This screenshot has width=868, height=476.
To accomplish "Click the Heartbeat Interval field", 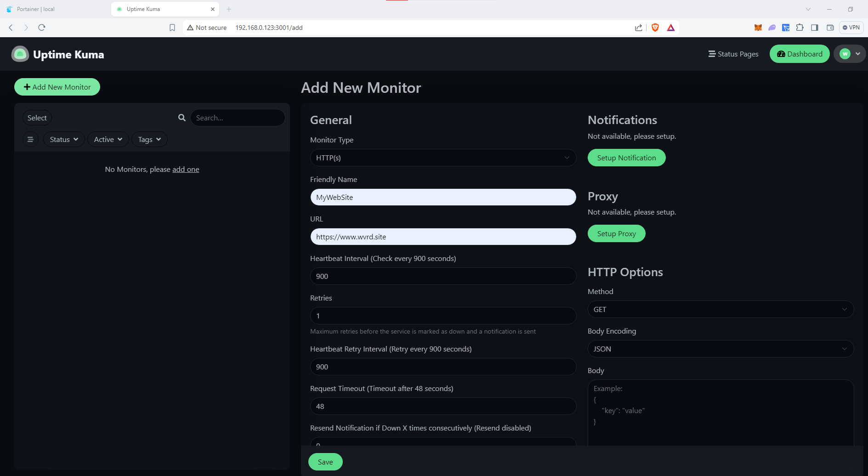I will point(443,276).
